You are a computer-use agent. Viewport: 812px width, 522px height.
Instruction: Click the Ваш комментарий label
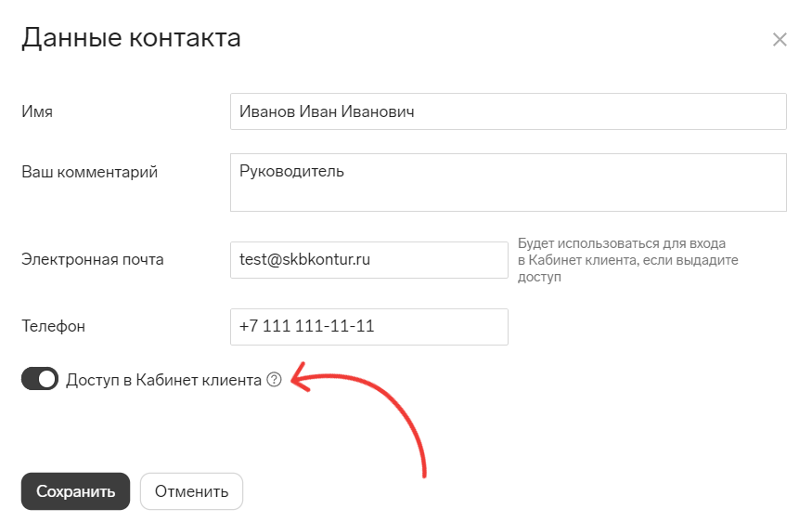[90, 172]
